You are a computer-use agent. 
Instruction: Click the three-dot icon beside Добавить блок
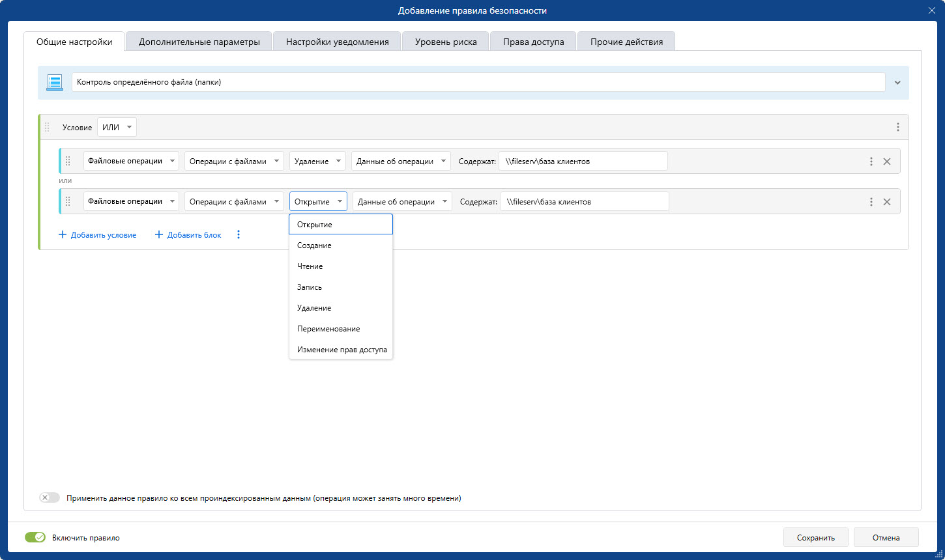coord(239,235)
